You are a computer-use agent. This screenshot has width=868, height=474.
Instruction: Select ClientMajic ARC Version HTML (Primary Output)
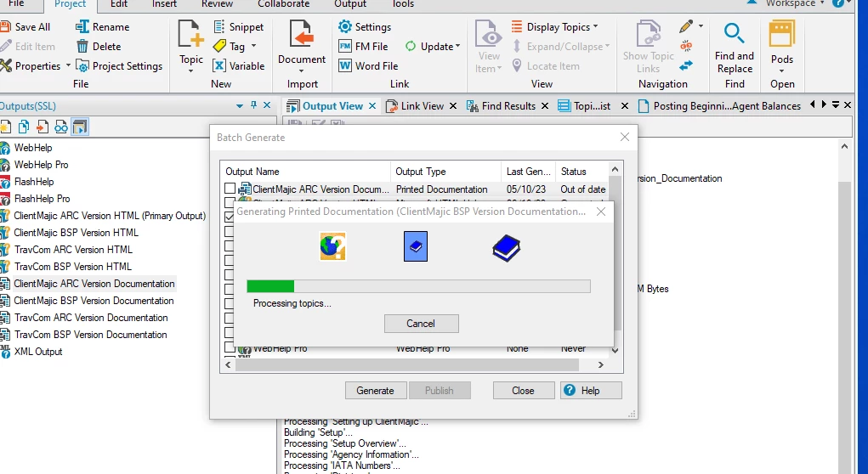tap(110, 216)
